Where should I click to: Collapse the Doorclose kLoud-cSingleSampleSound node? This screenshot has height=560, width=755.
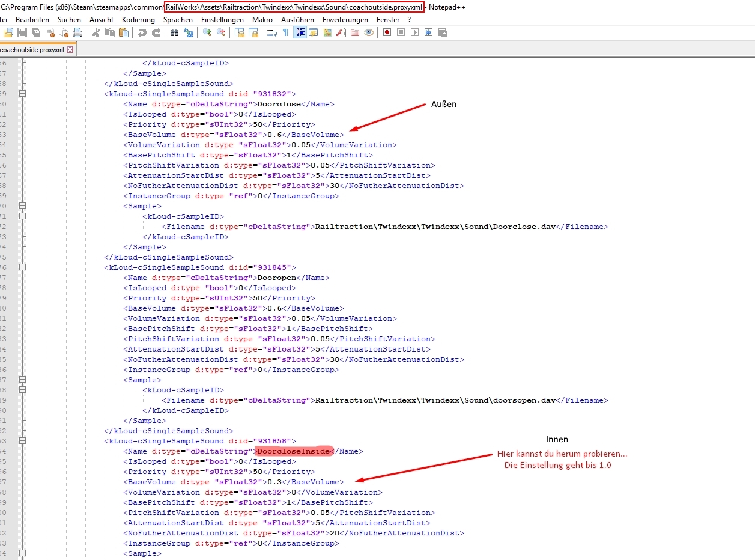click(x=23, y=94)
